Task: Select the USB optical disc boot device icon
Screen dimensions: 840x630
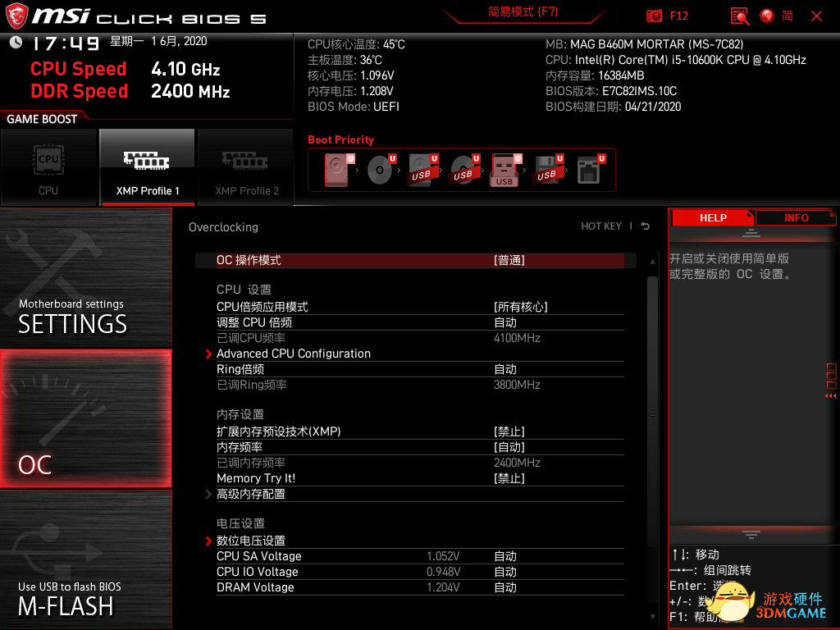Action: pyautogui.click(x=464, y=170)
